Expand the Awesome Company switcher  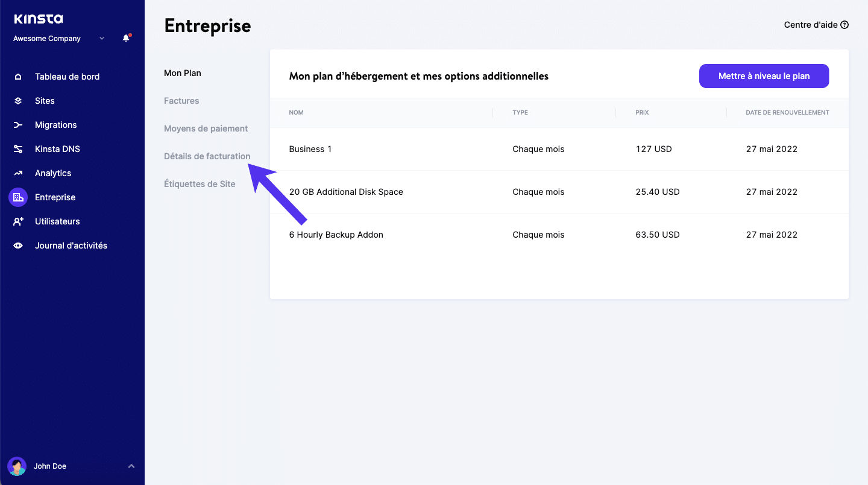[x=102, y=39]
